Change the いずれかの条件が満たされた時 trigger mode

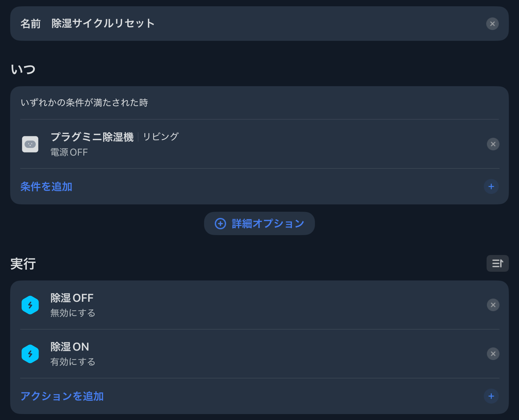pos(84,103)
